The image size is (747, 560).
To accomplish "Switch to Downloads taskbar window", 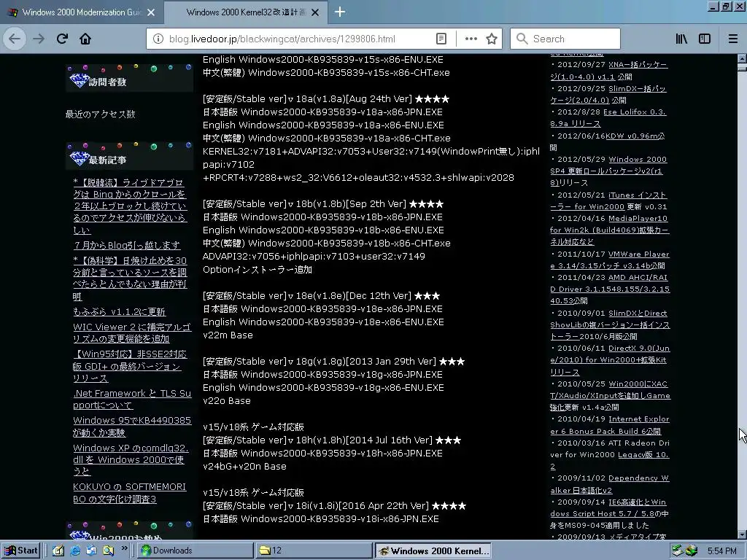I will pyautogui.click(x=196, y=551).
